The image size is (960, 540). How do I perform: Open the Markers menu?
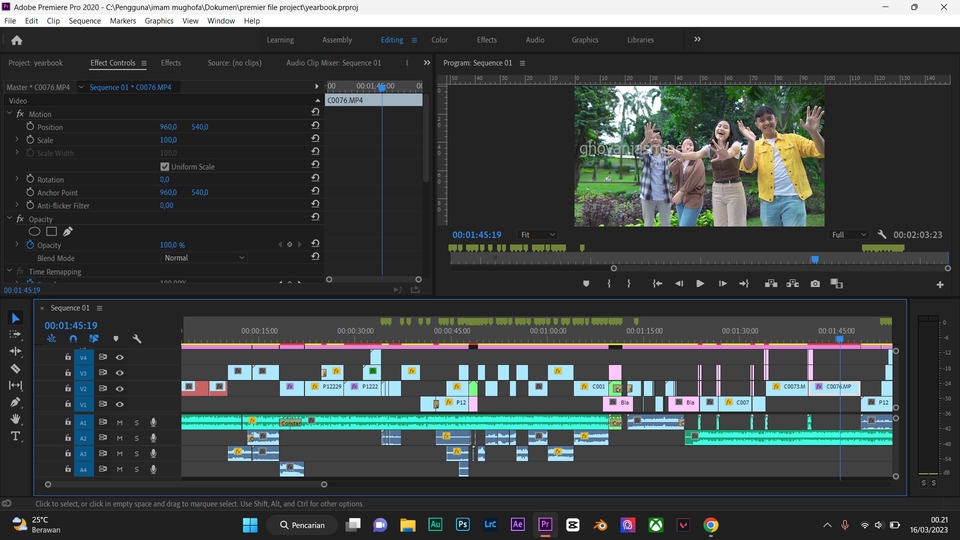point(122,21)
